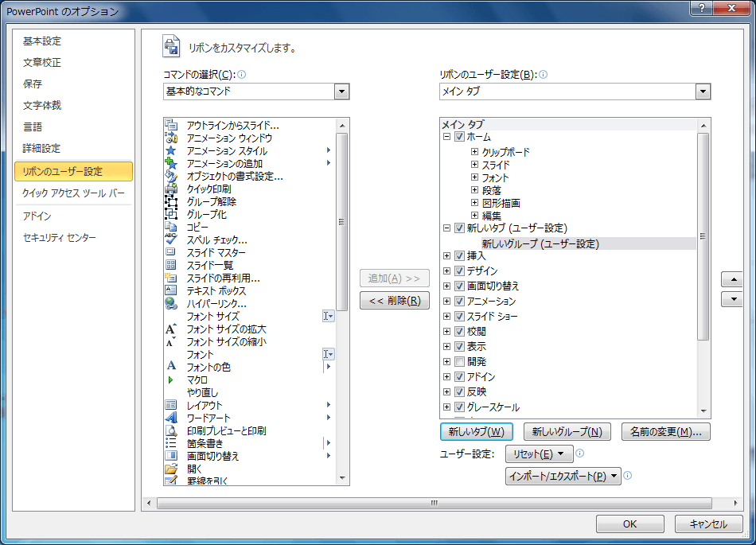Toggle the 新しいタブ (ユーザー設定) checkbox
This screenshot has height=545, width=756.
point(459,228)
